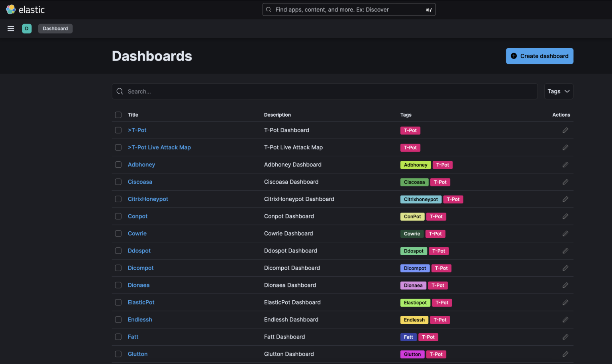
Task: Open the CitrixHoneypot dashboard link
Action: tap(148, 199)
